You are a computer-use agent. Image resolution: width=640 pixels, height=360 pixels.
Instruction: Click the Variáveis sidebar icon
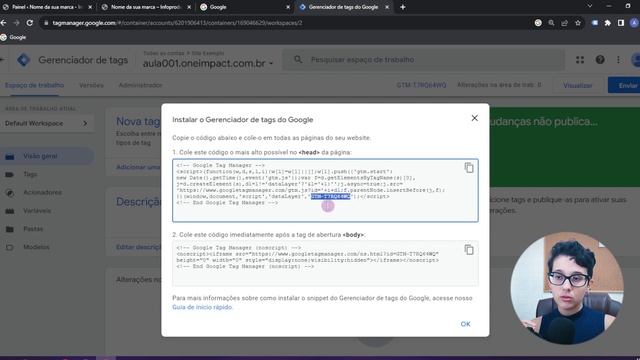[9, 211]
